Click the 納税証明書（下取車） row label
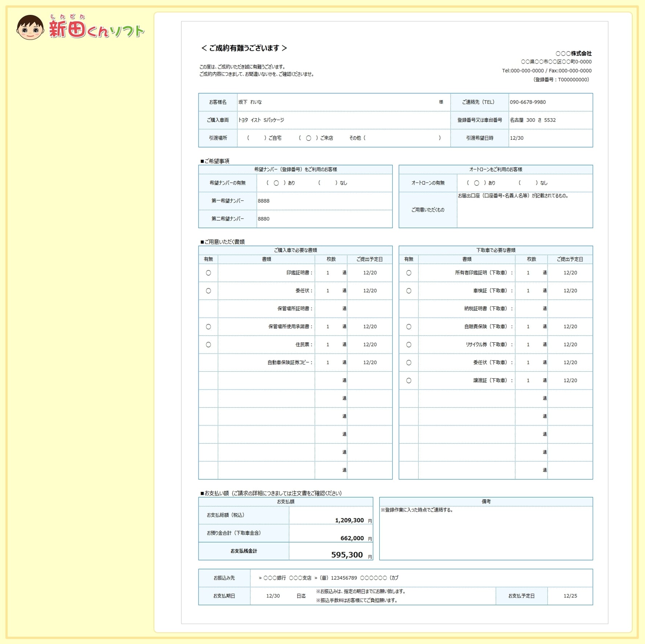This screenshot has height=644, width=645. tap(489, 309)
